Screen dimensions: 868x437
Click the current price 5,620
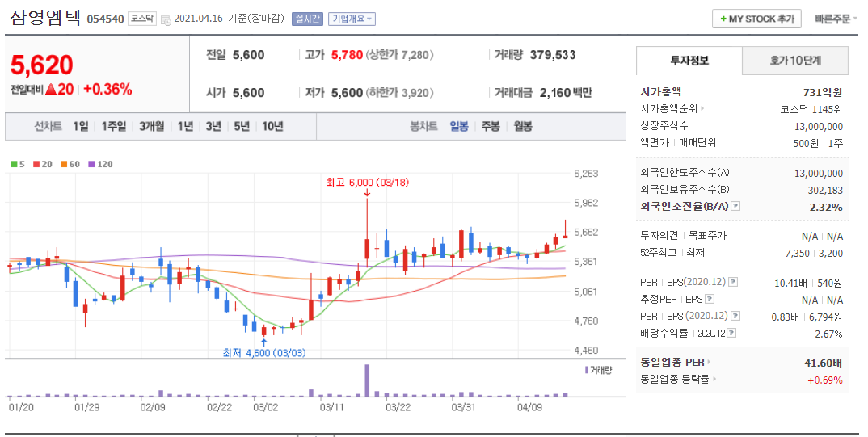pos(41,65)
